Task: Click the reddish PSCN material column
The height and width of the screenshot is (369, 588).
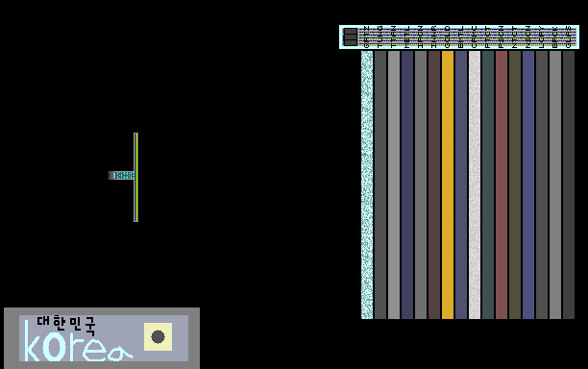Action: tap(501, 184)
